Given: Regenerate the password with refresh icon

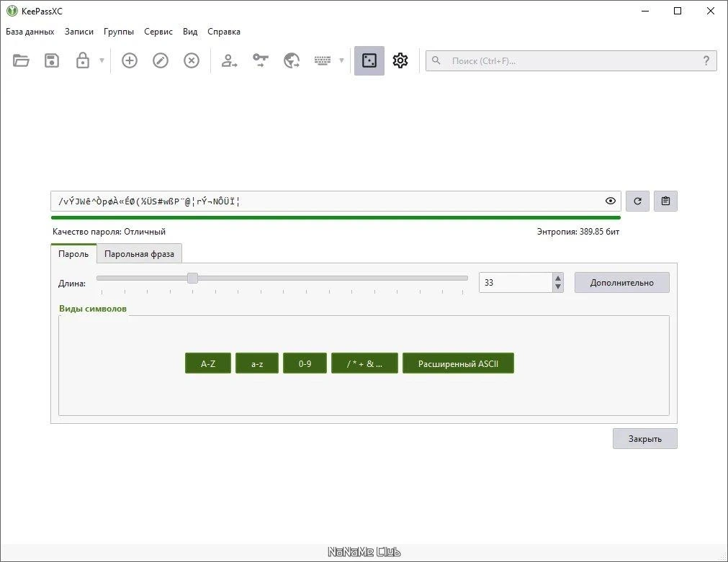Looking at the screenshot, I should point(637,201).
